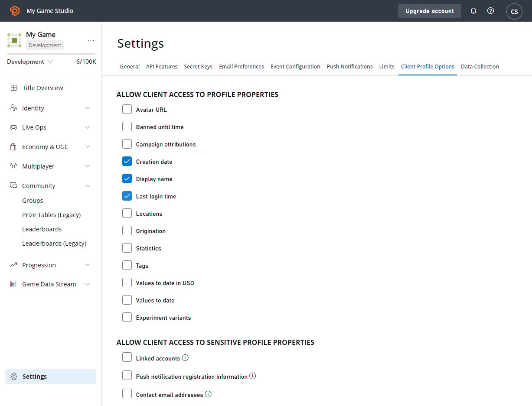The width and height of the screenshot is (532, 406).
Task: Uncheck Creation date
Action: [127, 161]
